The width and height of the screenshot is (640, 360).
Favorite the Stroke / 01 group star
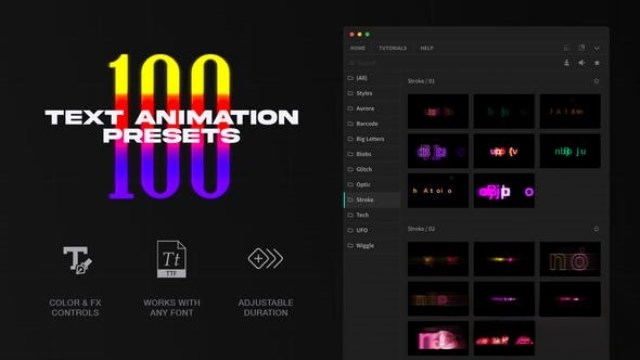[596, 81]
